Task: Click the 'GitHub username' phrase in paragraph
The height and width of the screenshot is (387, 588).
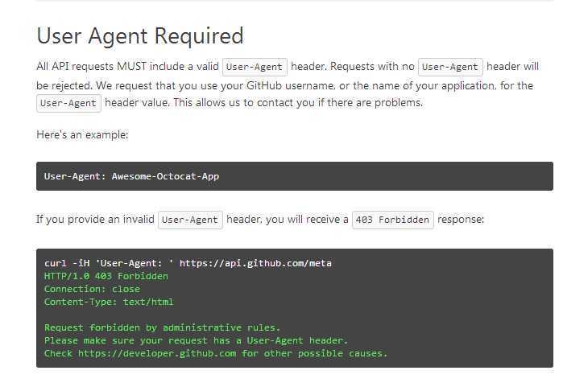Action: (290, 86)
